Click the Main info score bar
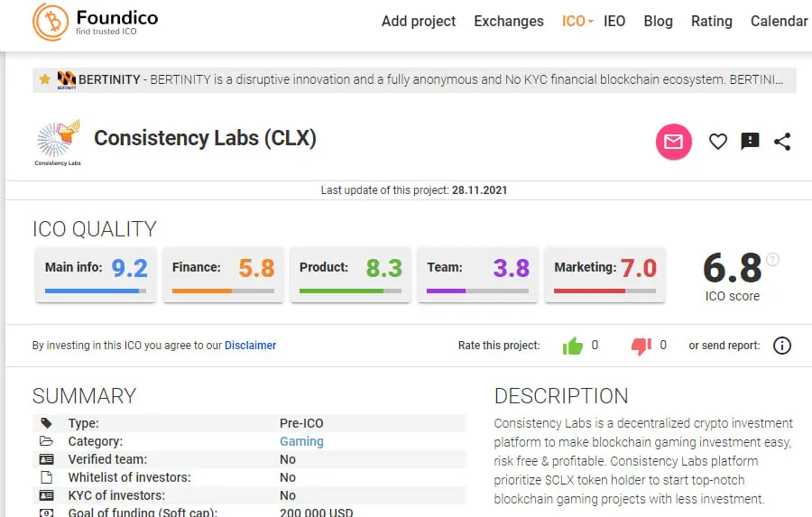 tap(96, 291)
